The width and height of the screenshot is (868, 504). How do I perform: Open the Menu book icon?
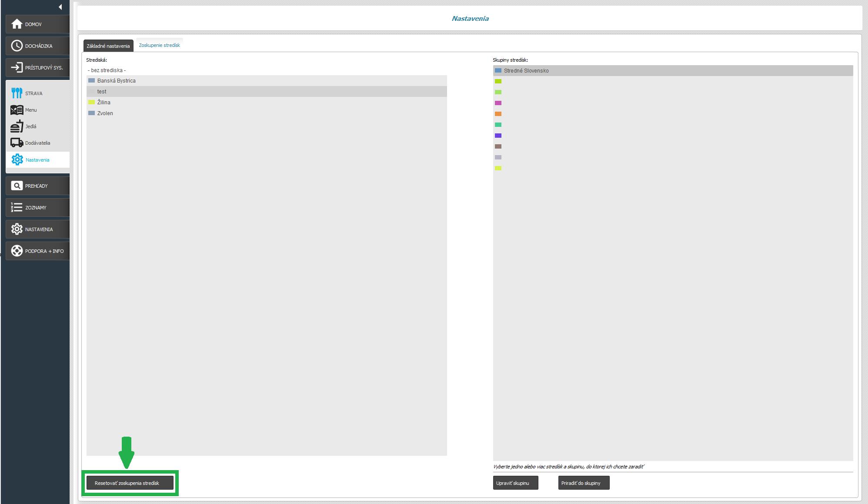pyautogui.click(x=17, y=110)
